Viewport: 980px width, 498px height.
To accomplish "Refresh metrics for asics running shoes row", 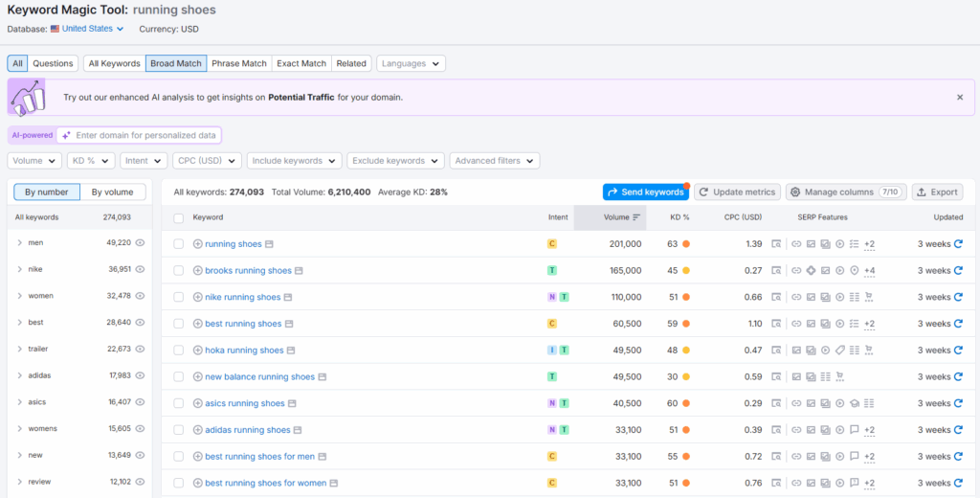I will coord(958,403).
